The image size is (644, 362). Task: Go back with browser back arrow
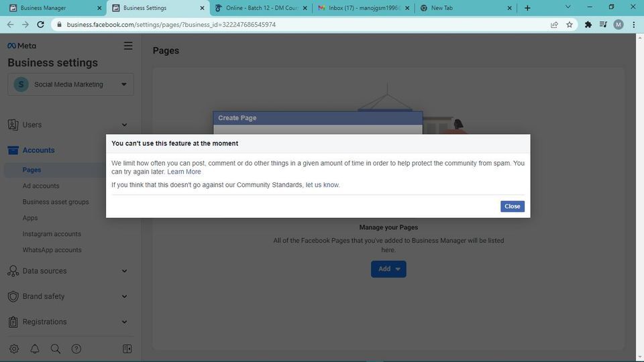click(x=10, y=25)
